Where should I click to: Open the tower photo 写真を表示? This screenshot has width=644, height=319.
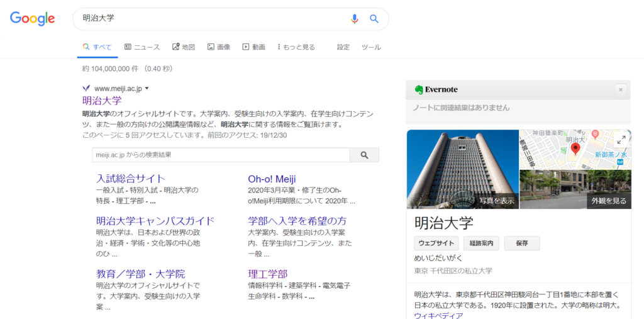[x=463, y=169]
